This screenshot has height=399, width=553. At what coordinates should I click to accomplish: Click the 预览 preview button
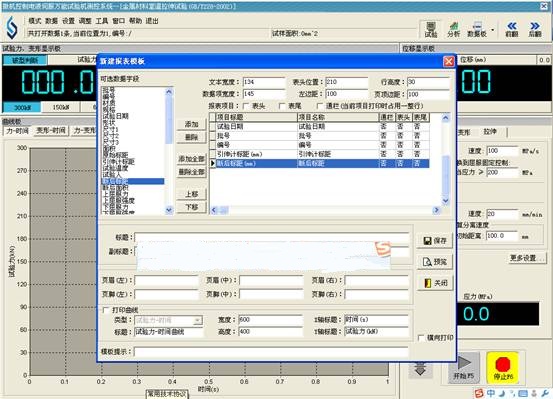434,262
